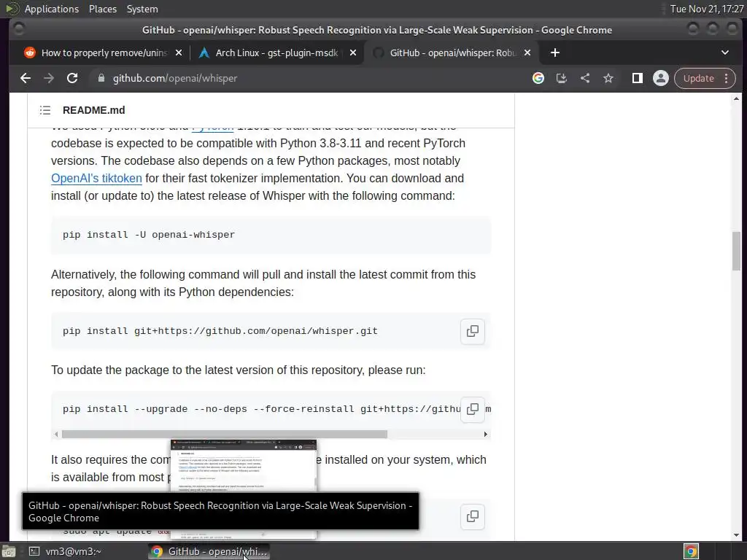Share this page via share icon
Viewport: 747px width, 560px height.
tap(585, 78)
